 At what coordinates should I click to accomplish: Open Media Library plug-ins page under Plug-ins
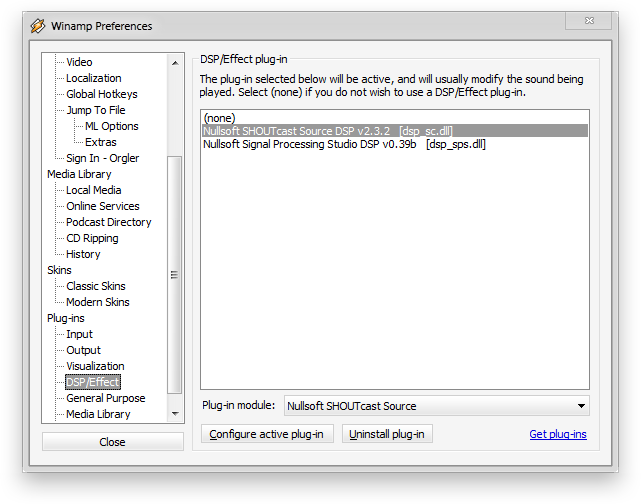pos(98,414)
